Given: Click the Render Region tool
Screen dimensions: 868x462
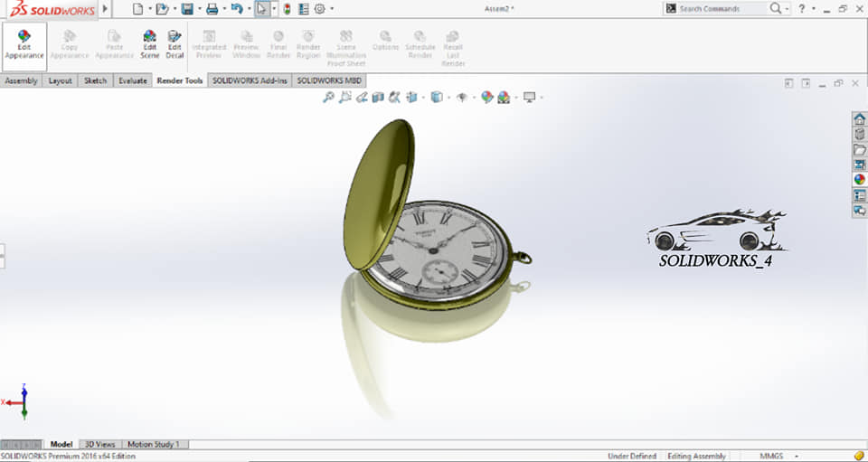Looking at the screenshot, I should [x=308, y=44].
